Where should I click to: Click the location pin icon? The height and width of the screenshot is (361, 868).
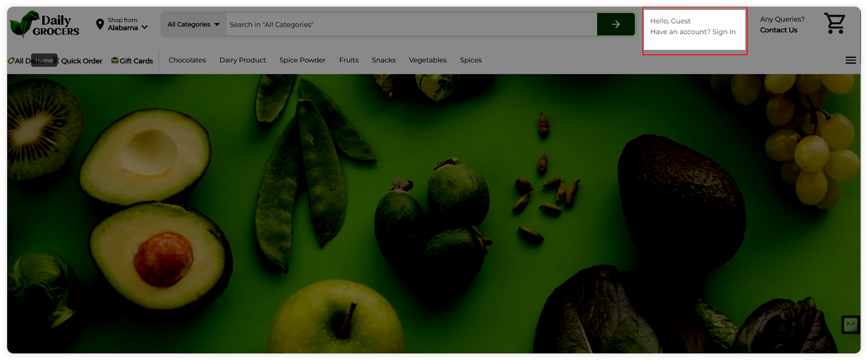(100, 24)
